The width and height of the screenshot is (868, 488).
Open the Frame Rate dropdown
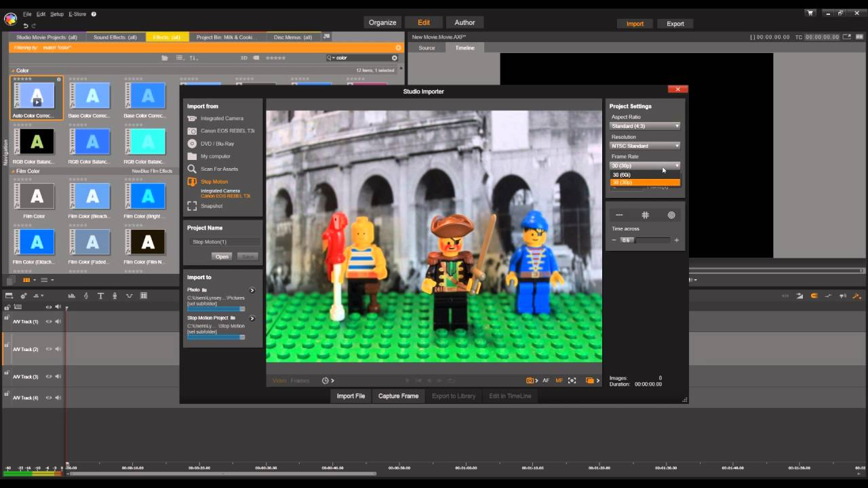pyautogui.click(x=645, y=165)
